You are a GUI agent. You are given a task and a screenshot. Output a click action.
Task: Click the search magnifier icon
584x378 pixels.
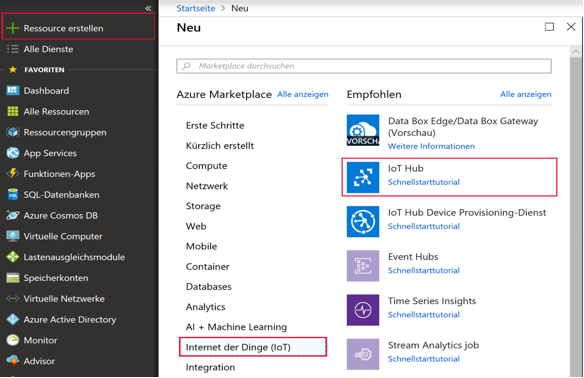point(186,66)
